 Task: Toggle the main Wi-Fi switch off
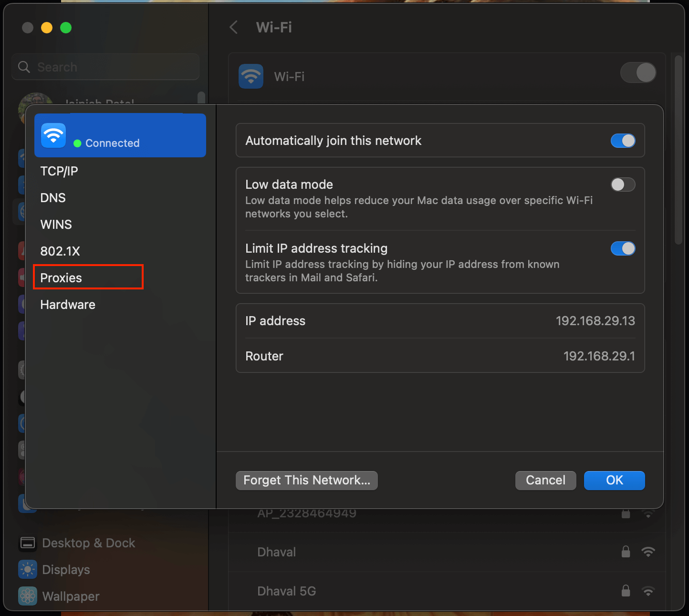pyautogui.click(x=638, y=72)
